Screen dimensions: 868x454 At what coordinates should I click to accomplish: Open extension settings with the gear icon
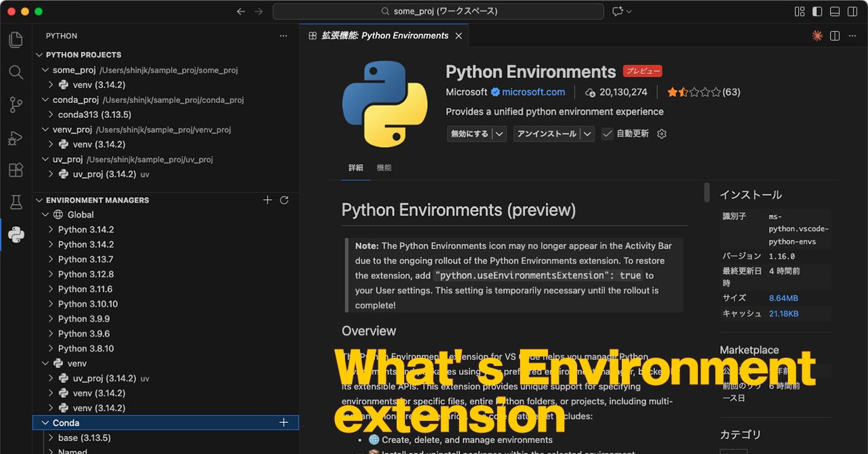pyautogui.click(x=661, y=133)
